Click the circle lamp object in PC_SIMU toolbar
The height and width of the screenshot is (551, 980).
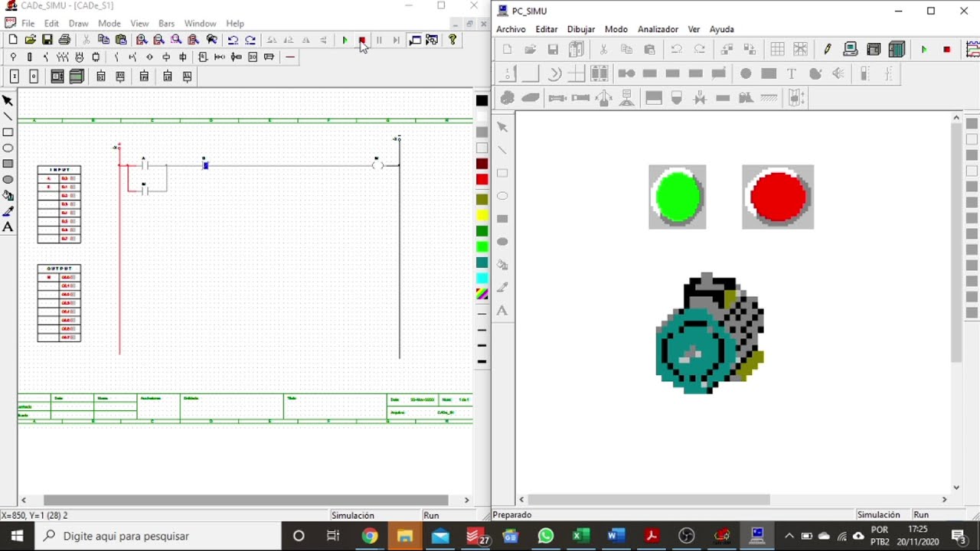[x=746, y=73]
